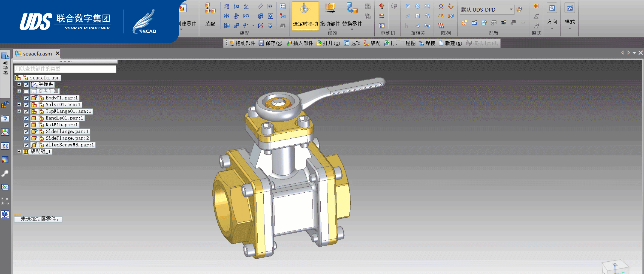Expand the 装配组_1 tree node
Viewport: 644px width, 274px height.
[19, 152]
